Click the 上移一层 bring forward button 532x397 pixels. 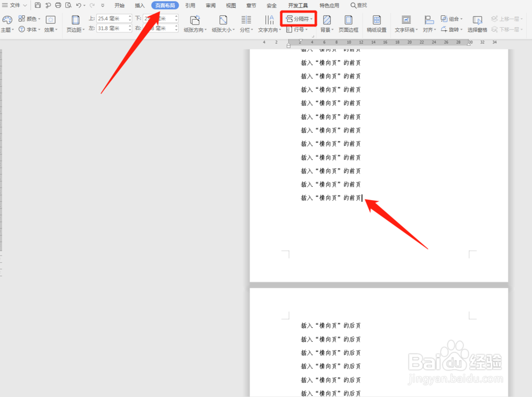click(507, 19)
